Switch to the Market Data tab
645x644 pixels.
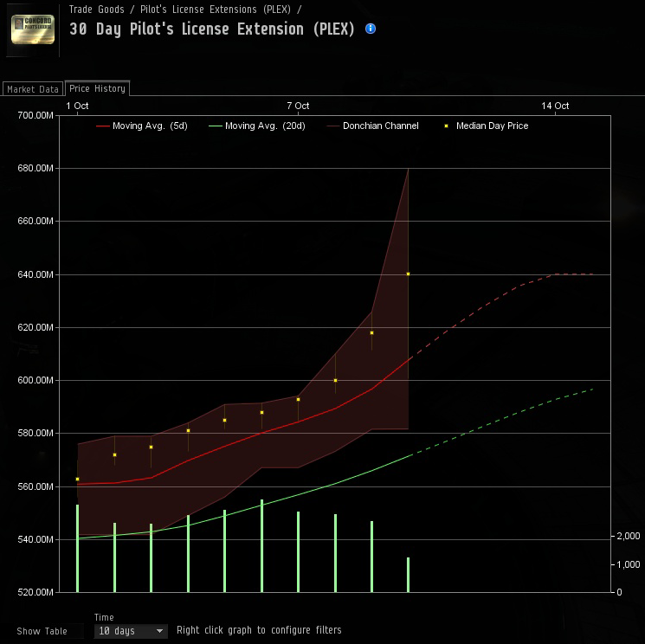pos(33,89)
